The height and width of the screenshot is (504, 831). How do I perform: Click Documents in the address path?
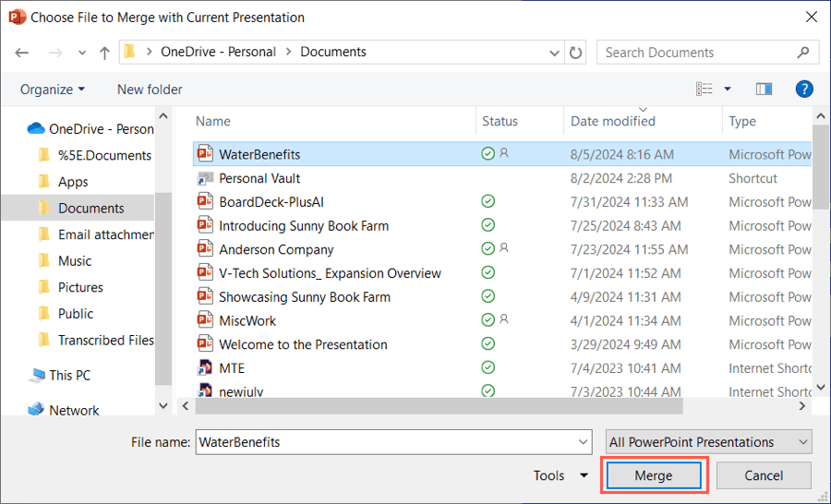click(x=333, y=52)
